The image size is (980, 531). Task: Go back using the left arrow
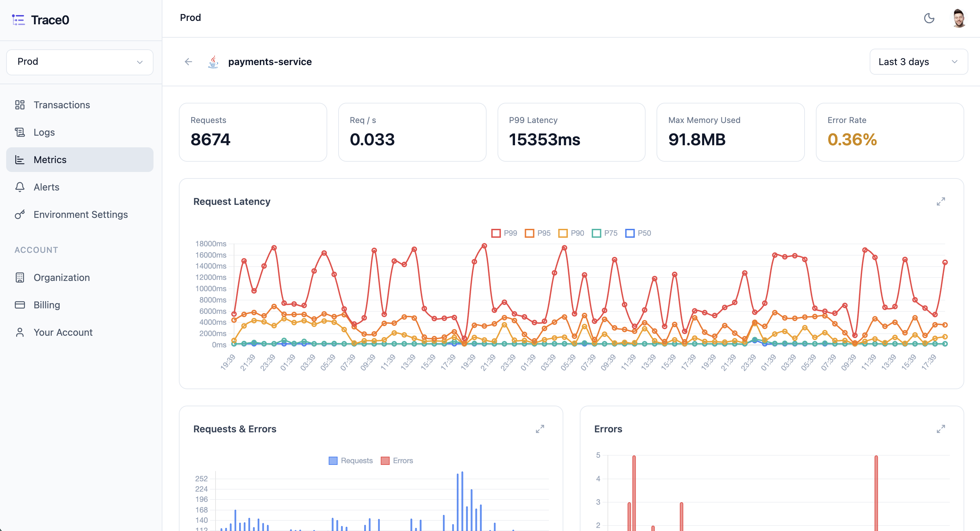coord(188,62)
